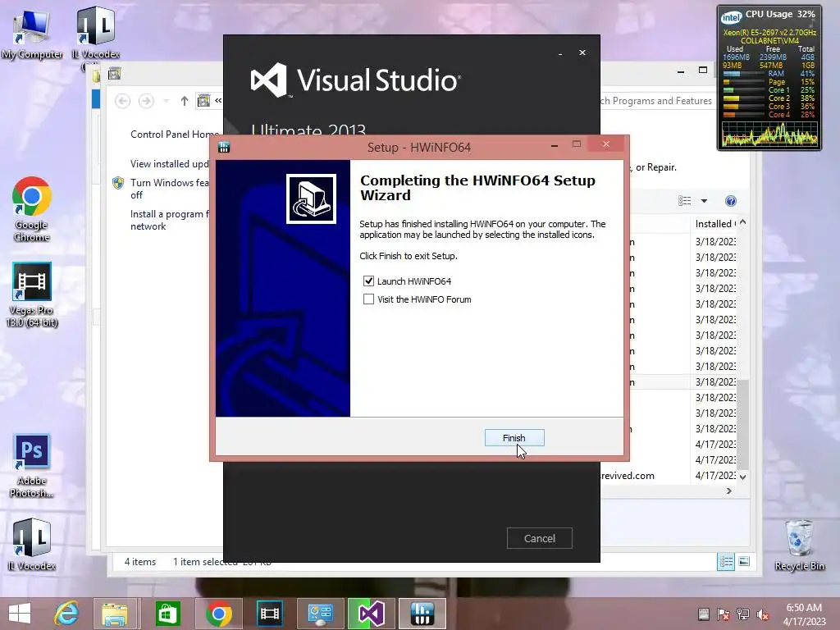The width and height of the screenshot is (840, 630).
Task: Click the Up arrow in Control Panel
Action: tap(185, 101)
